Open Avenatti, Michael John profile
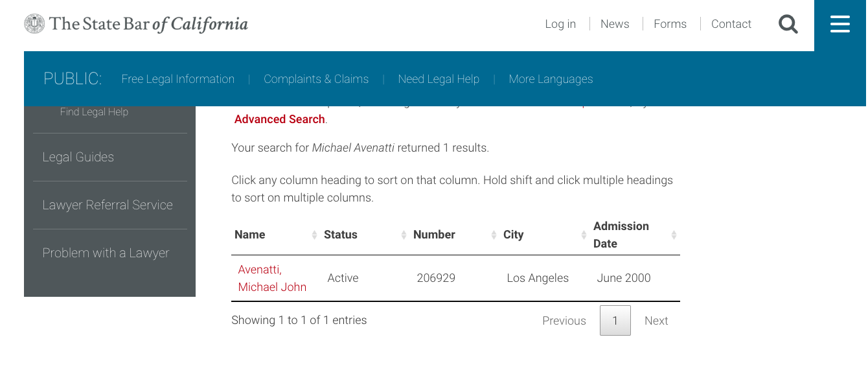The image size is (868, 383). click(272, 278)
